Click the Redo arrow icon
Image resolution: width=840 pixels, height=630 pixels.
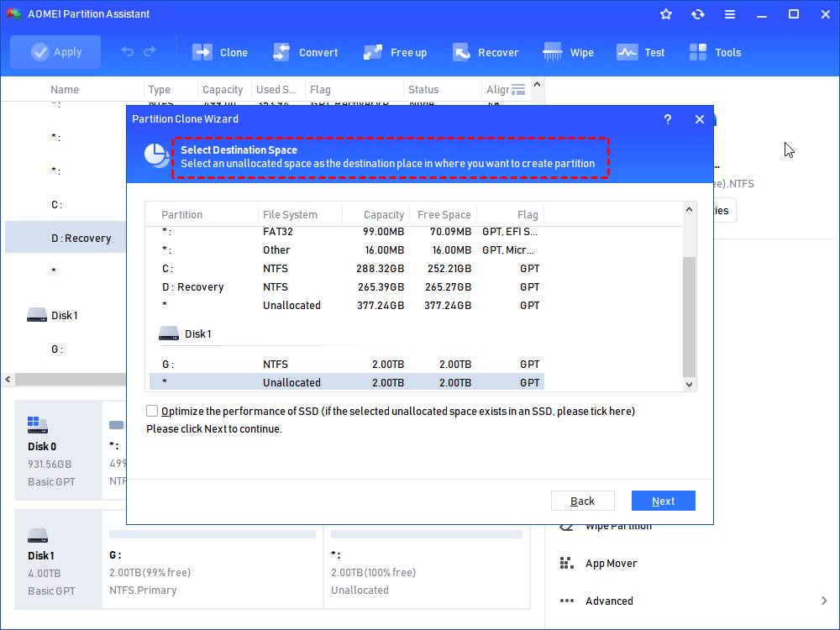point(150,51)
